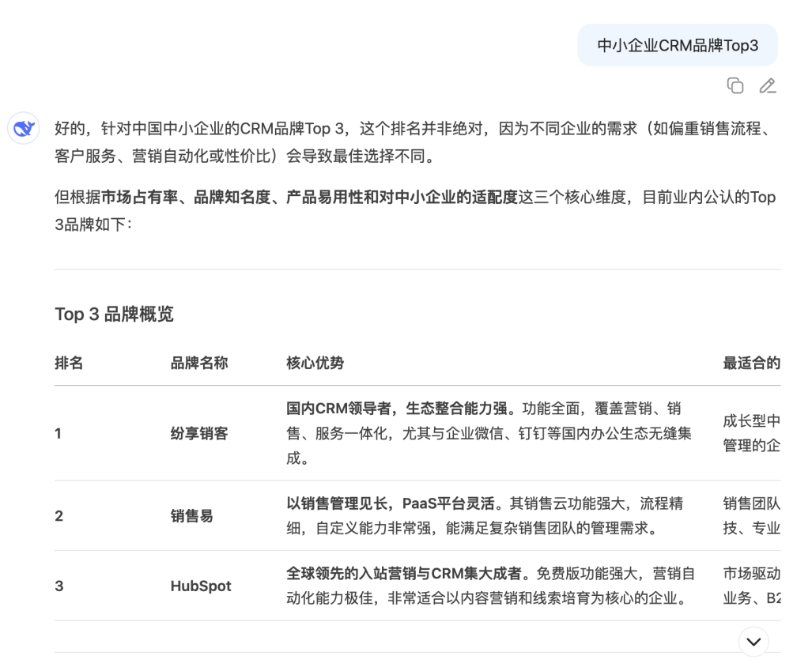This screenshot has width=812, height=667.
Task: Click the '纷享销客' brand cell
Action: pos(199,433)
